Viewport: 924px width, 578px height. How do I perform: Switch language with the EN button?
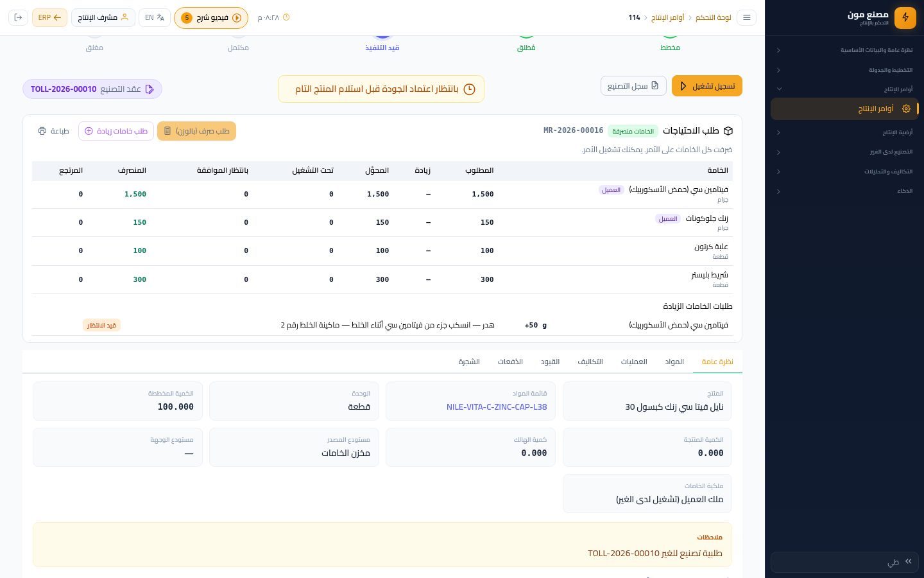tap(155, 17)
